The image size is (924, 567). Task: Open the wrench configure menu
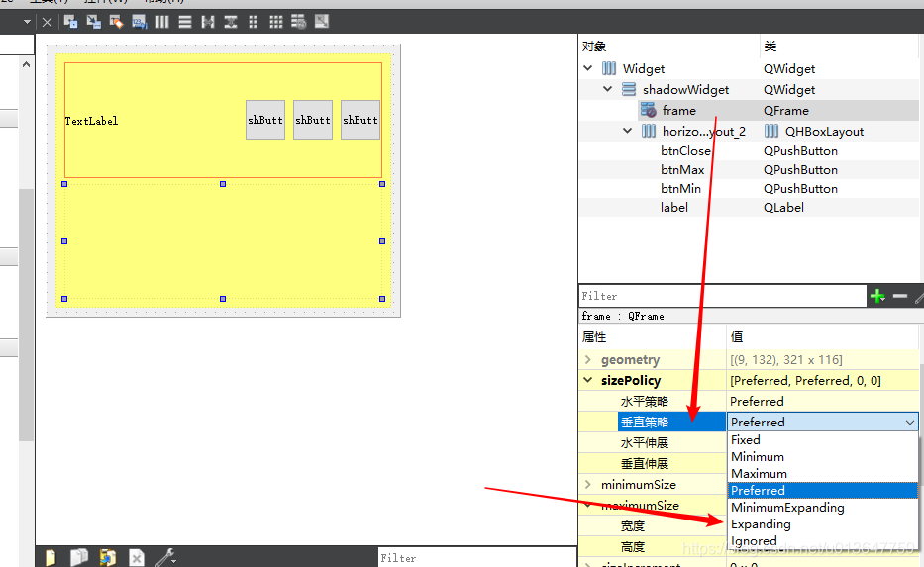tap(165, 557)
